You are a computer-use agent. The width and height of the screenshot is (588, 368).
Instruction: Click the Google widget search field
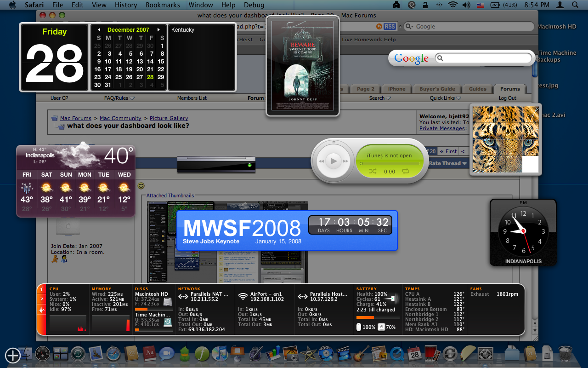coord(484,58)
